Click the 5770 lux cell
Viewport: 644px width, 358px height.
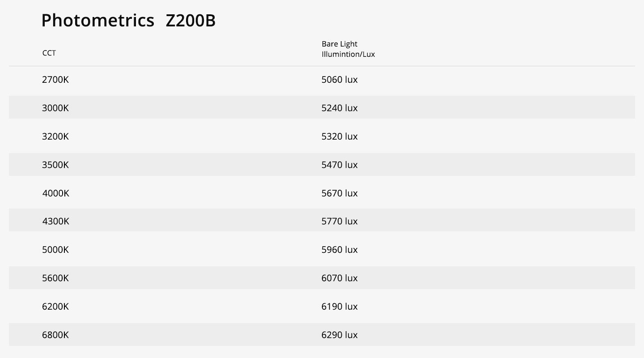point(339,221)
